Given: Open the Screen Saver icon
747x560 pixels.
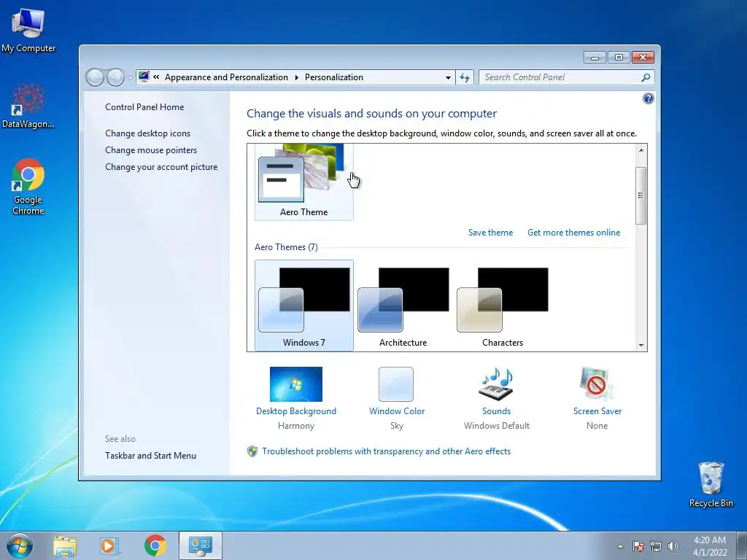Looking at the screenshot, I should pos(597,384).
